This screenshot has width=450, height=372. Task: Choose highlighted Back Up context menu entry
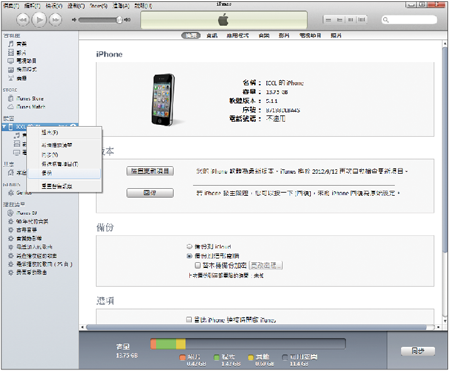click(64, 173)
